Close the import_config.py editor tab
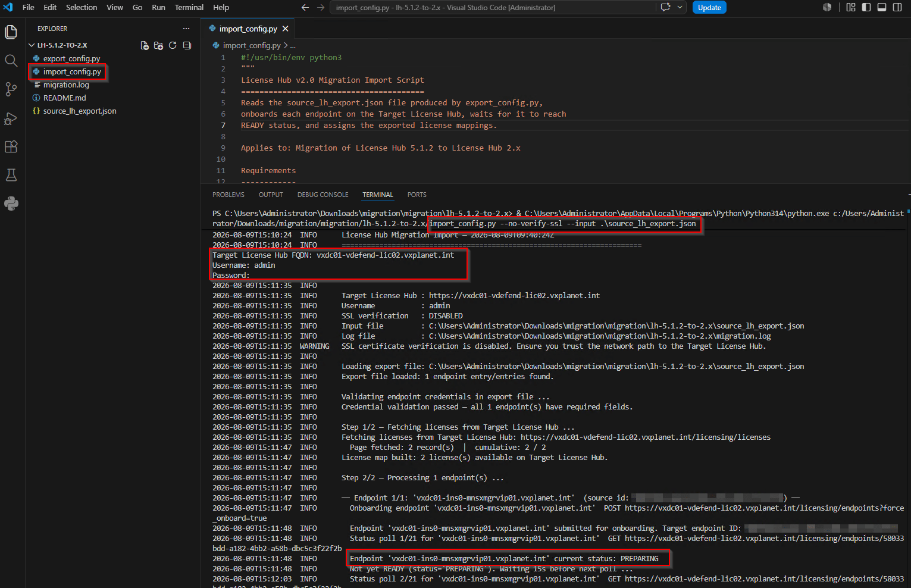The width and height of the screenshot is (911, 588). pyautogui.click(x=286, y=29)
